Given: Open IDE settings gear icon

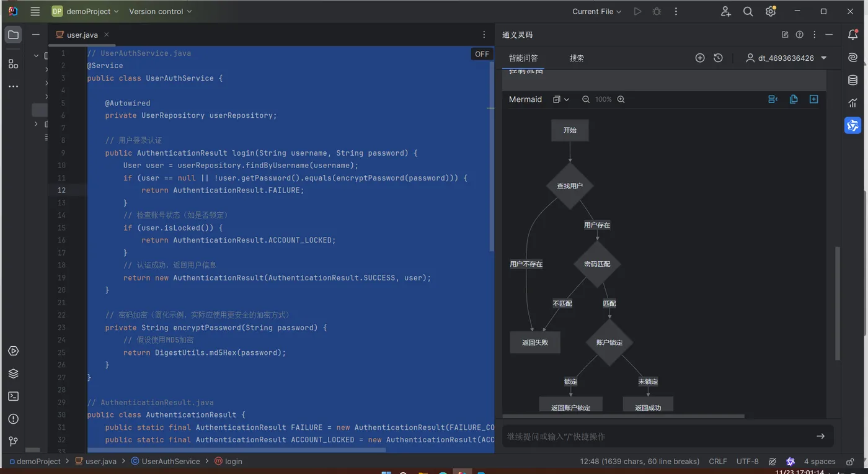Looking at the screenshot, I should tap(771, 11).
